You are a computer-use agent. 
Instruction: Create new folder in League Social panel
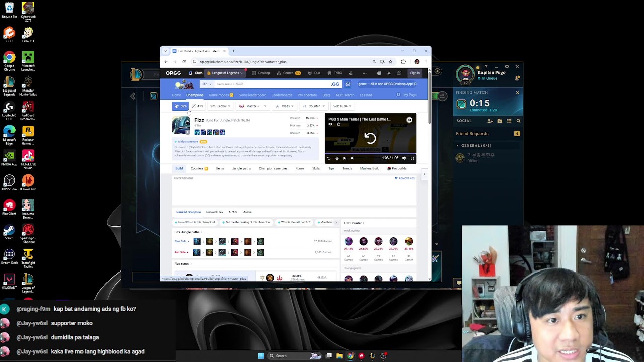point(500,121)
